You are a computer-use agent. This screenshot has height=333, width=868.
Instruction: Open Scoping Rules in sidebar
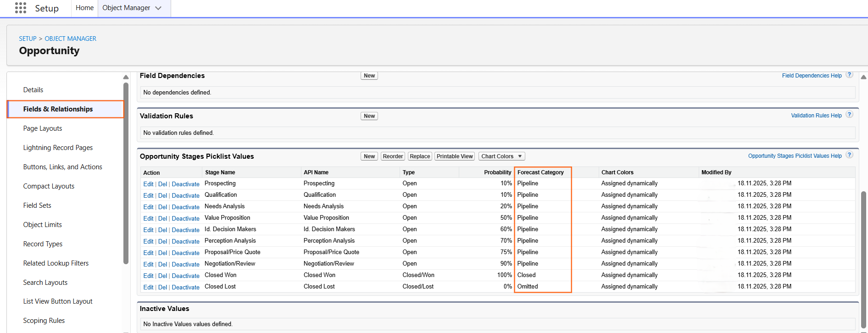pyautogui.click(x=44, y=321)
